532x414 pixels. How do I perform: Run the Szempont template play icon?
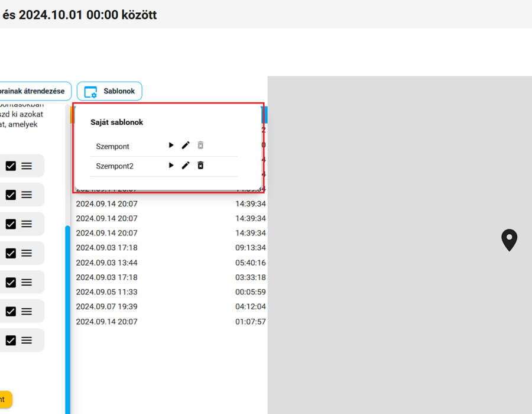pos(171,145)
